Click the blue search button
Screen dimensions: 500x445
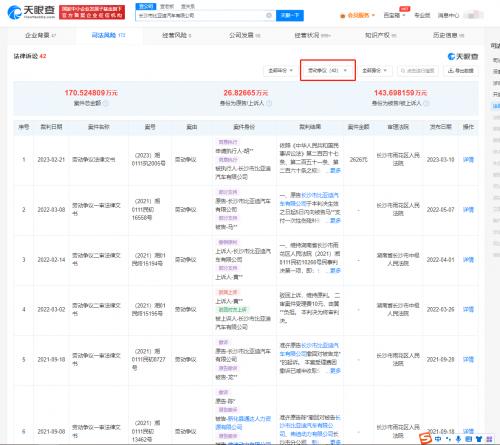pos(290,15)
